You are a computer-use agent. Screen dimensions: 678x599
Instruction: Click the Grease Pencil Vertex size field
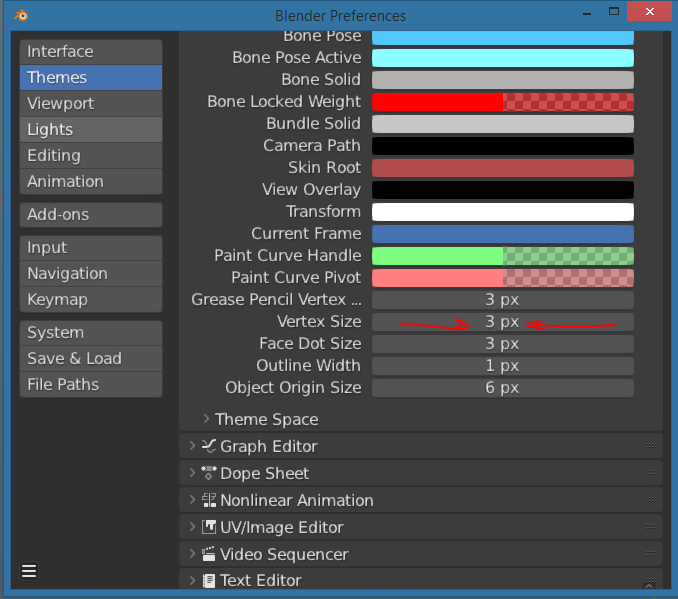503,300
